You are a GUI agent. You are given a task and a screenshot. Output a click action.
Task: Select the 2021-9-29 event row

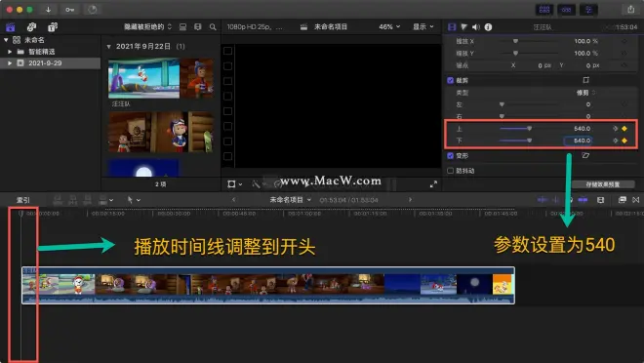(50, 62)
